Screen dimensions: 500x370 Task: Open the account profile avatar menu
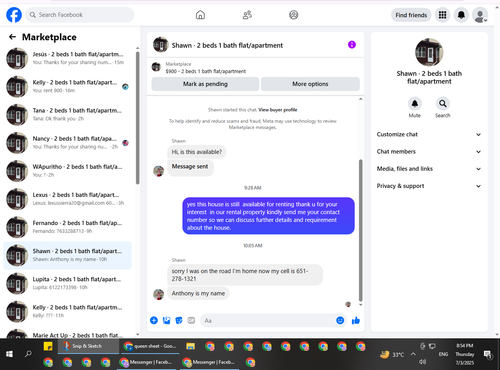point(480,15)
